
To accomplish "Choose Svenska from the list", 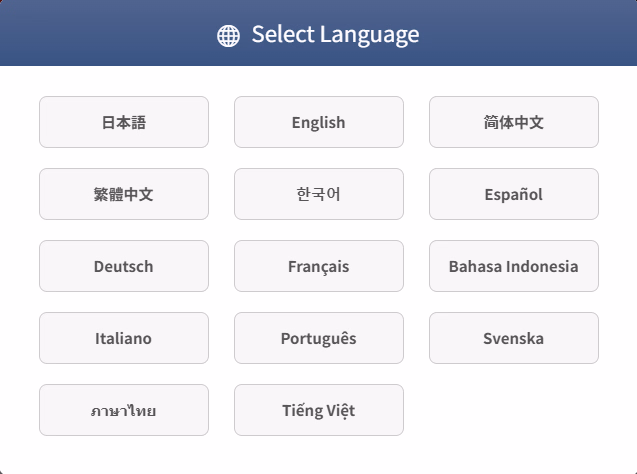I will click(514, 338).
